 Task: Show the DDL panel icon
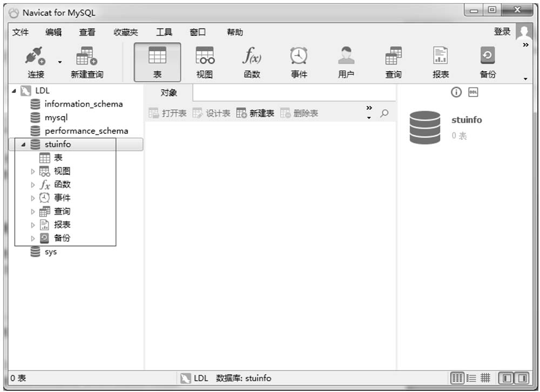[473, 92]
